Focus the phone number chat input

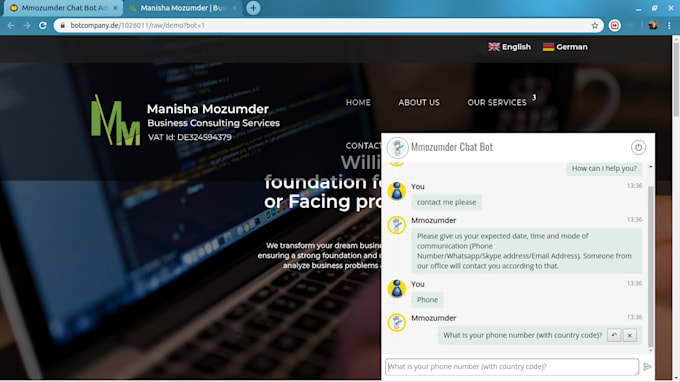tap(512, 367)
